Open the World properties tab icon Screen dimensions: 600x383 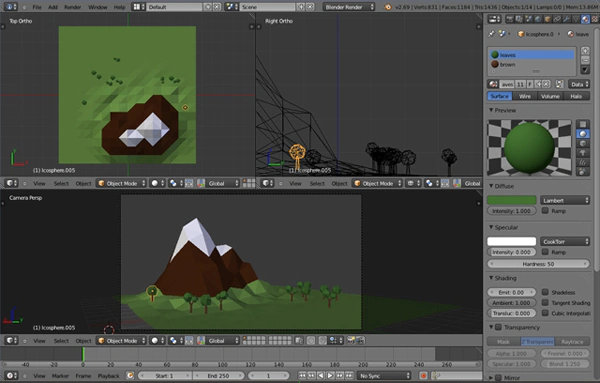pyautogui.click(x=538, y=19)
